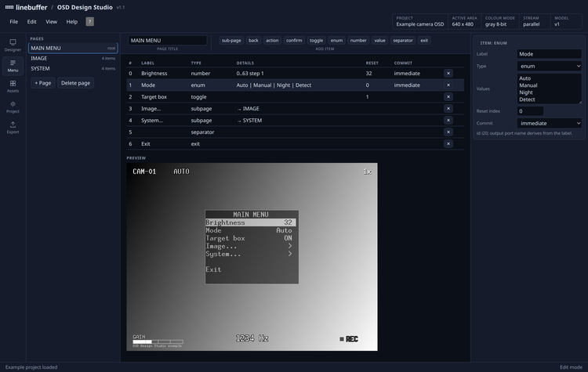
Task: Open the Project settings sidebar icon
Action: 13,107
